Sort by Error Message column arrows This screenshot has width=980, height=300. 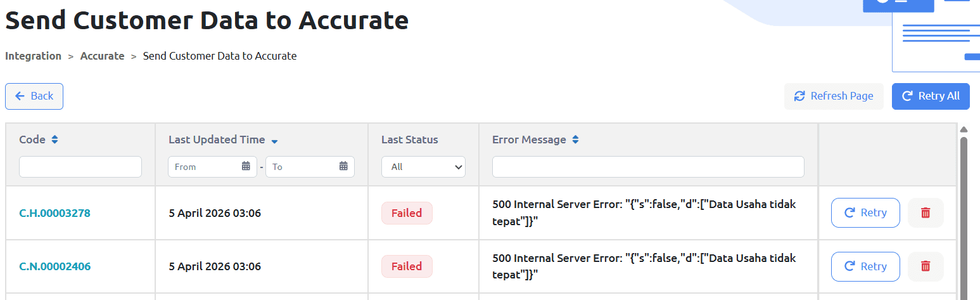pos(575,140)
